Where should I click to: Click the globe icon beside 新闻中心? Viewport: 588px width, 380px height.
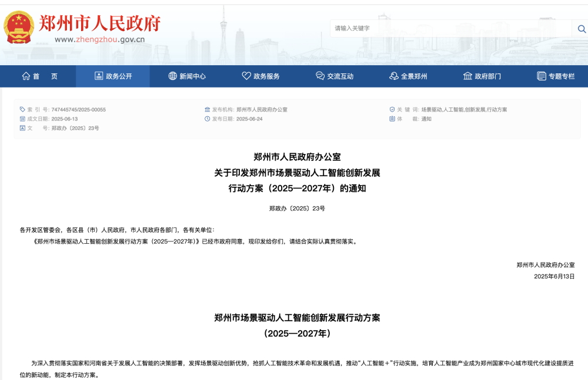point(172,76)
